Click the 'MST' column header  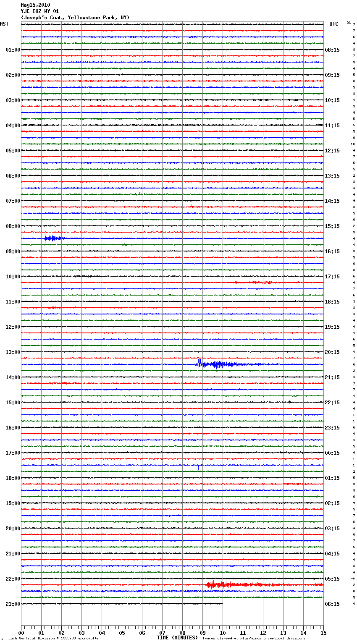tap(4, 24)
